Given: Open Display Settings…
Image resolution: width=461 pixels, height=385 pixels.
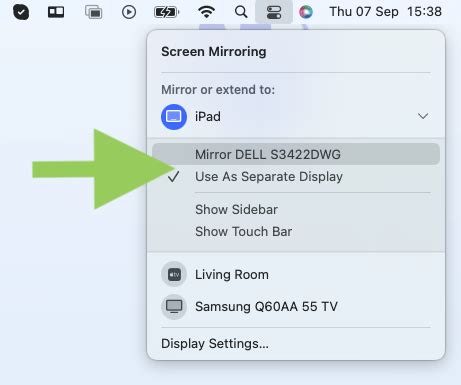Looking at the screenshot, I should click(x=215, y=344).
